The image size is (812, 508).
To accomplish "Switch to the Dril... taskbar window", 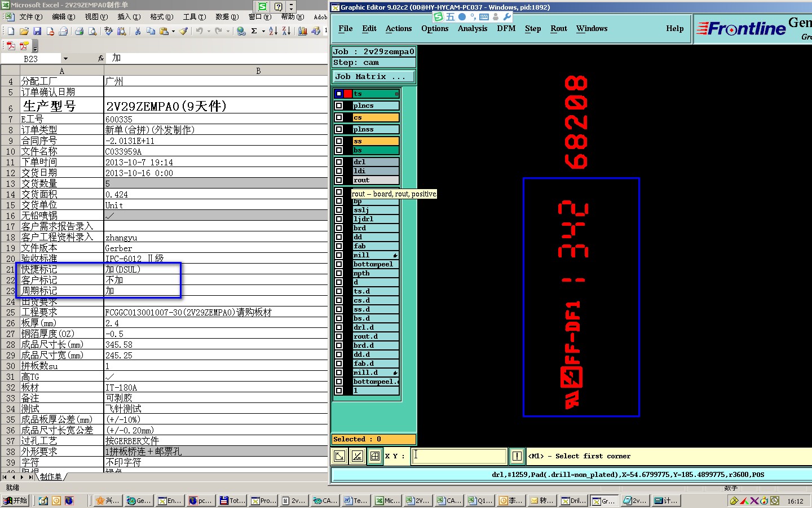I will (x=573, y=501).
